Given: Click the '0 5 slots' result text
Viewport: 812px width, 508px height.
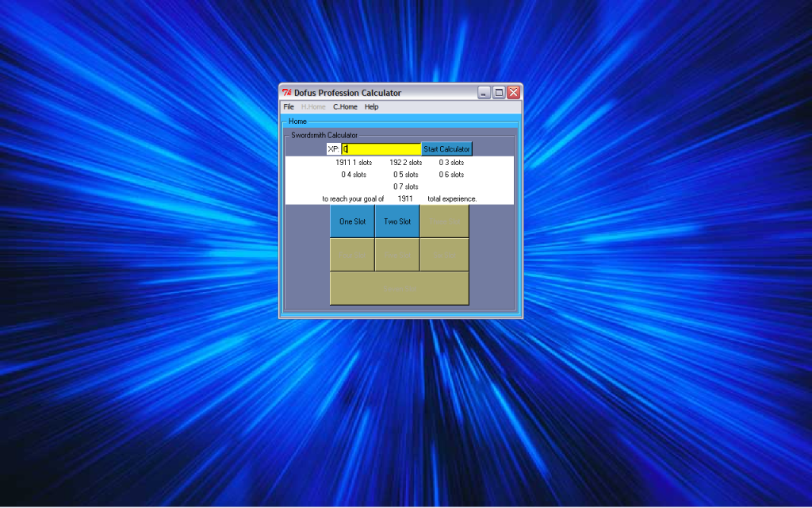Looking at the screenshot, I should pos(405,175).
